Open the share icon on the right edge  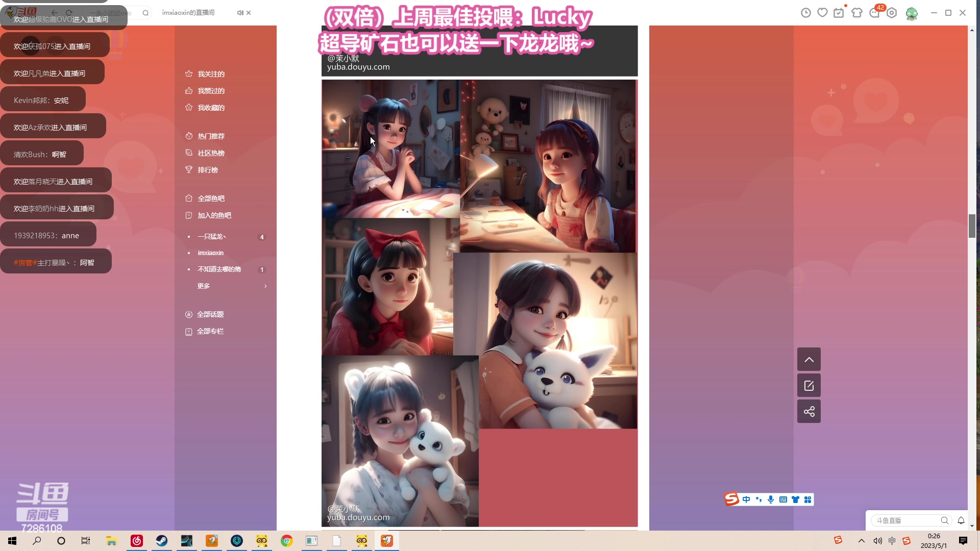808,411
